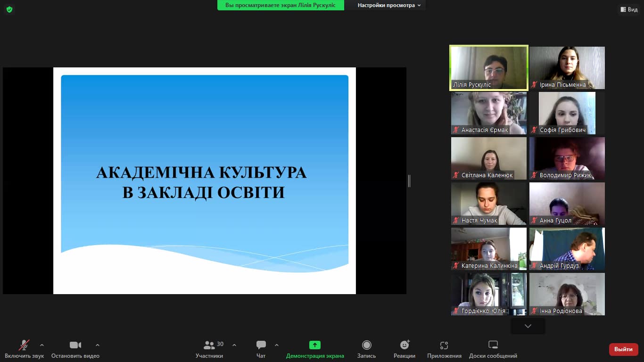Click muted mic icon on Ірина Письменна
The width and height of the screenshot is (644, 362).
(534, 85)
